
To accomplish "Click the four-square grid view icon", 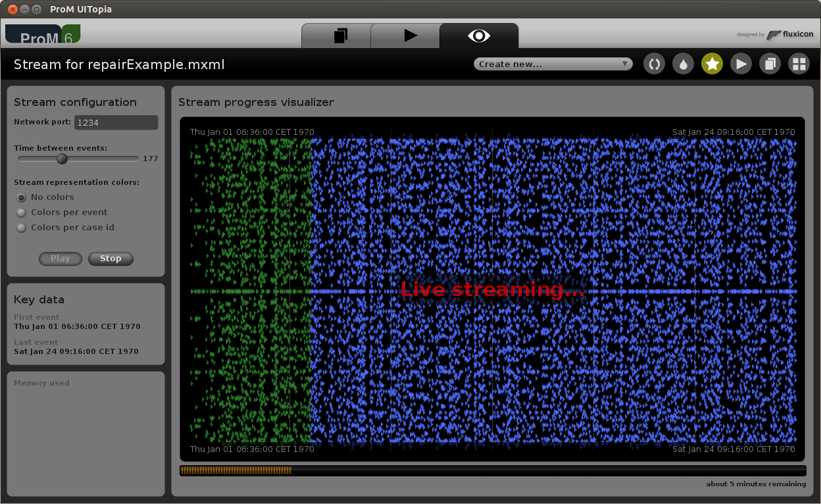I will [x=799, y=64].
